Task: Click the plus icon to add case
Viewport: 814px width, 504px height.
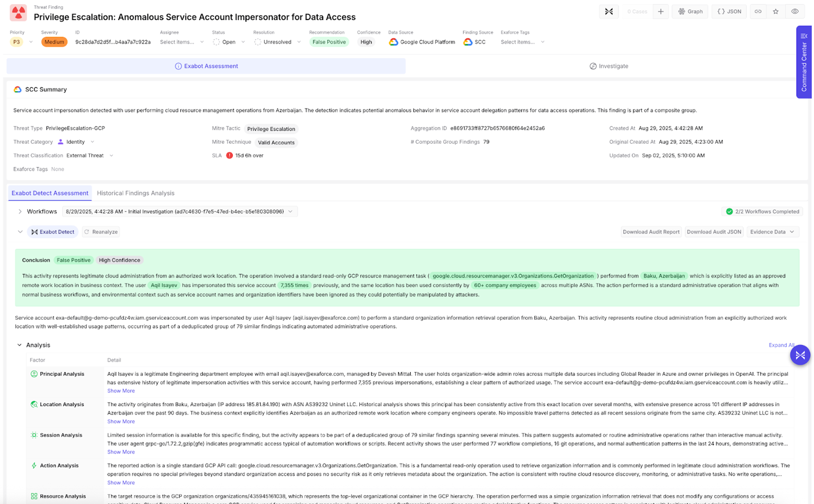Action: click(661, 11)
